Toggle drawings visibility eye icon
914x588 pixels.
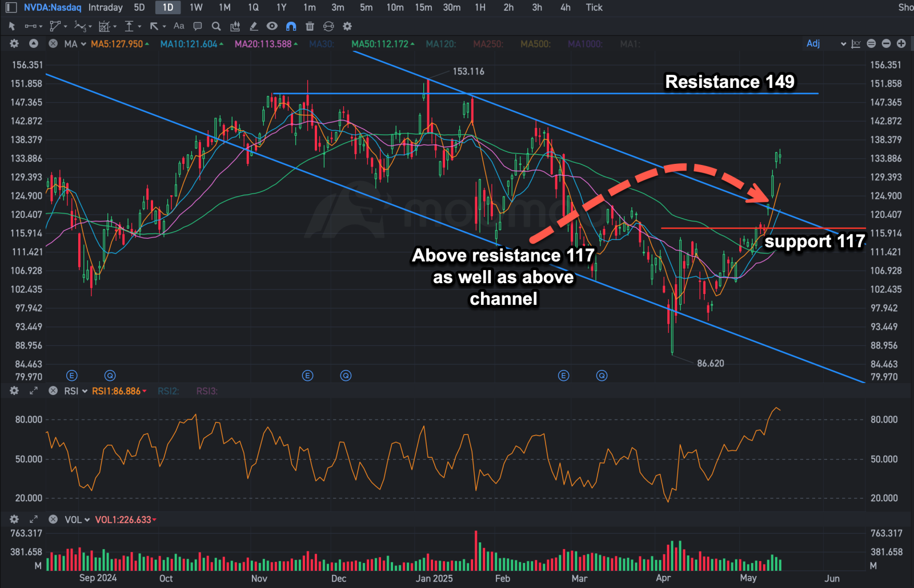272,26
